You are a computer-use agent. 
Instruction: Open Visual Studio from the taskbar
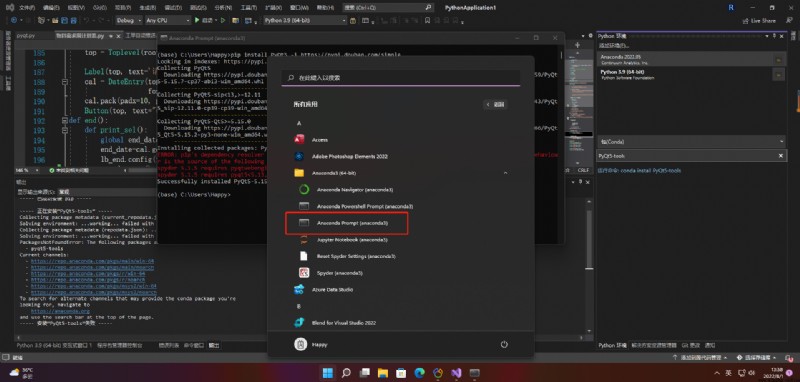click(456, 373)
